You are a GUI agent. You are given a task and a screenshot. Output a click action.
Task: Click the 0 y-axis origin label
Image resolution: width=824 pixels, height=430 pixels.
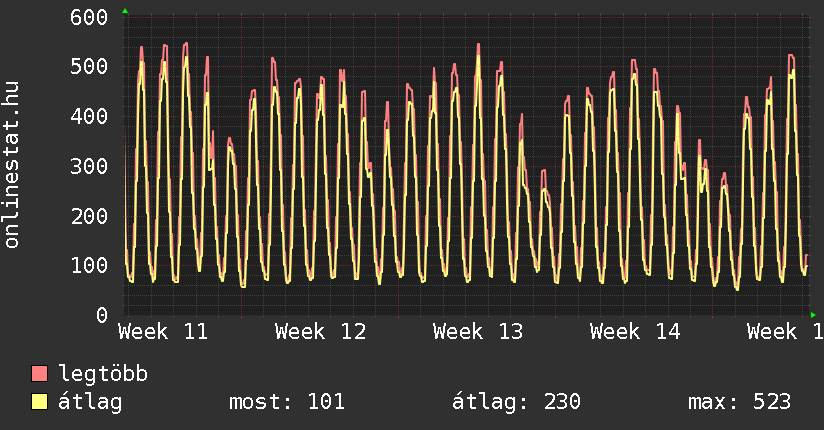(102, 315)
